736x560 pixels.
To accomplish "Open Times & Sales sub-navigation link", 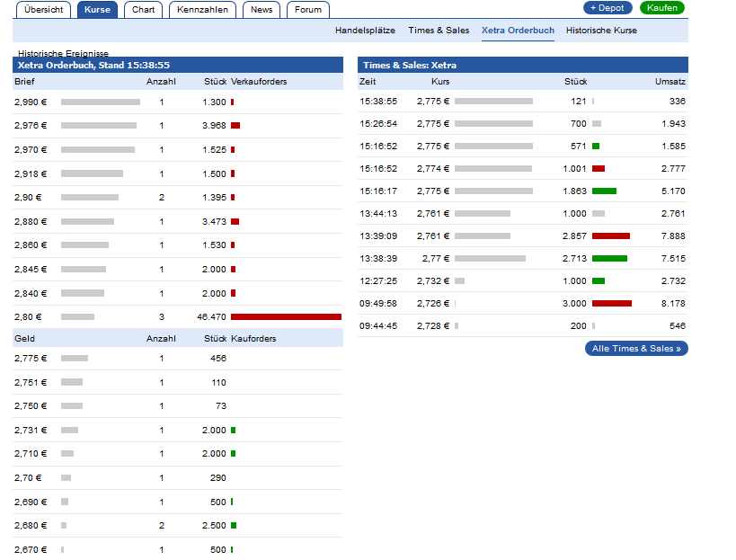I will tap(439, 31).
